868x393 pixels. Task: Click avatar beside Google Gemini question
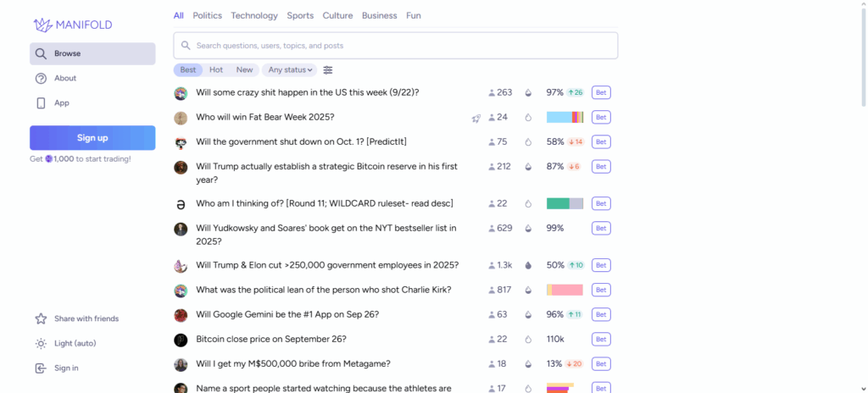181,315
